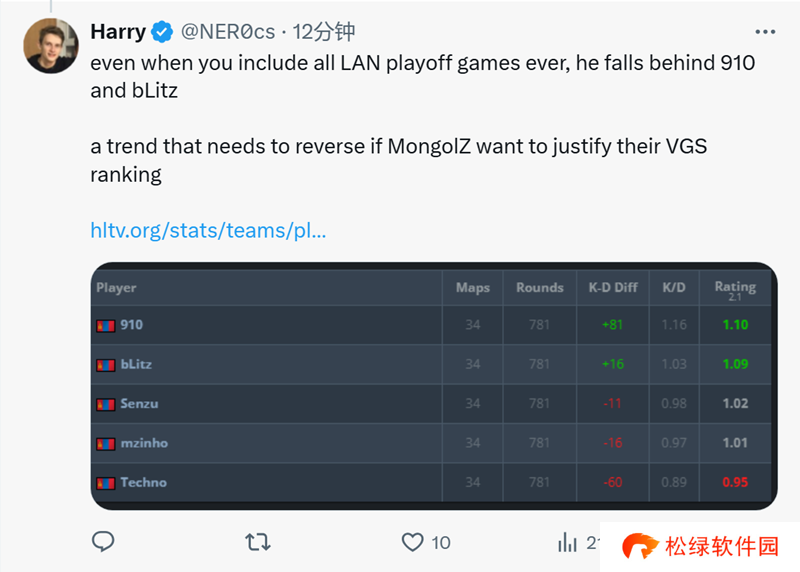Open the view analytics bar-chart icon
The image size is (800, 572).
[568, 542]
